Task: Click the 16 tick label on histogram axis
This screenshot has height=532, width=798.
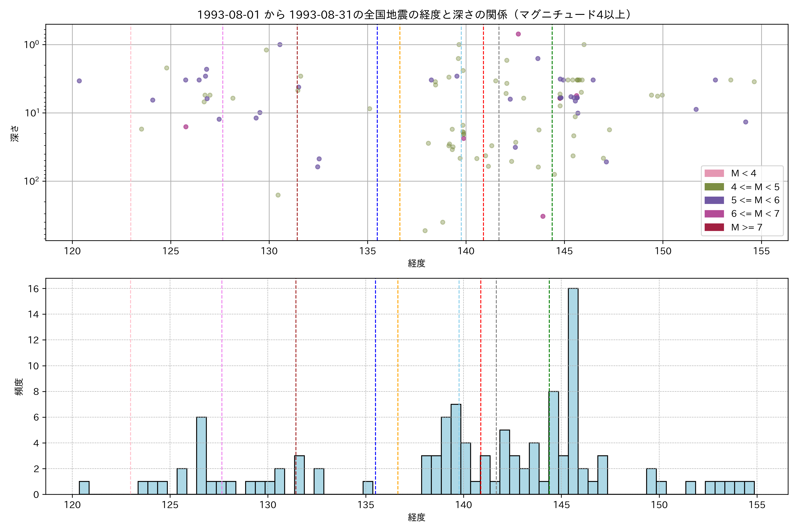Action: pyautogui.click(x=33, y=289)
